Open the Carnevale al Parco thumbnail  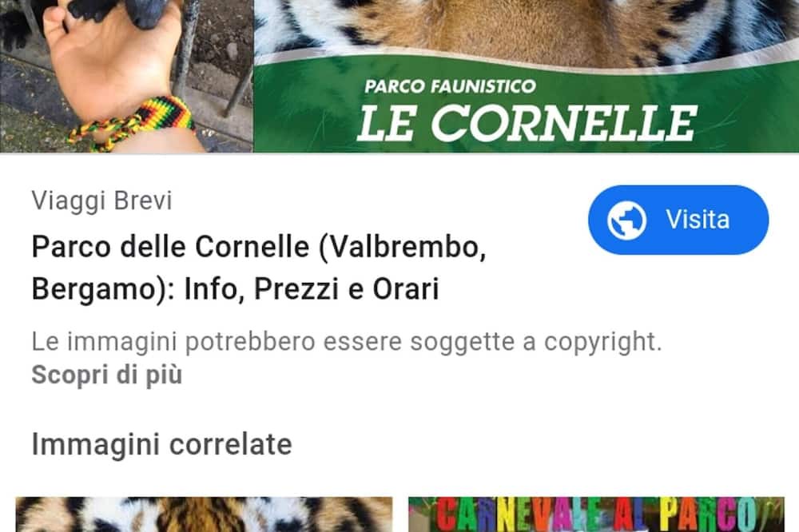[596, 514]
